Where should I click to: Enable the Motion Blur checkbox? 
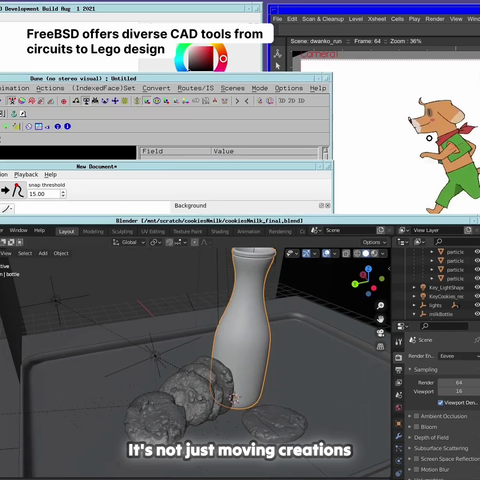(416, 469)
